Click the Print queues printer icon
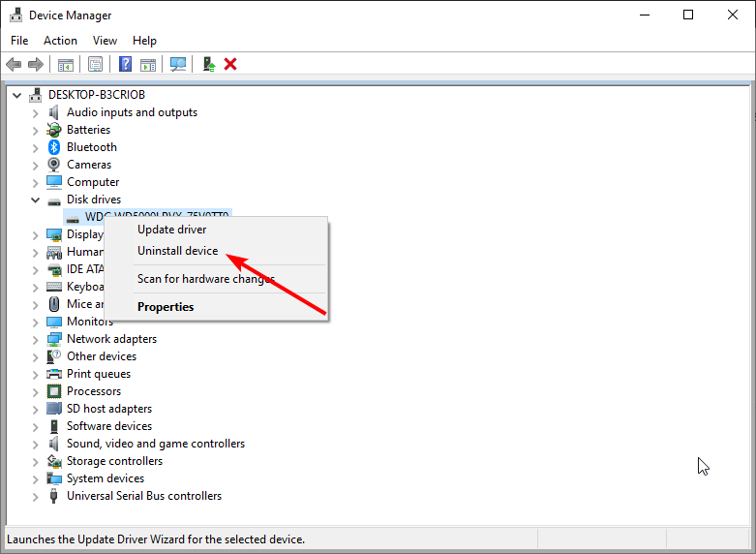The height and width of the screenshot is (554, 756). coord(54,374)
